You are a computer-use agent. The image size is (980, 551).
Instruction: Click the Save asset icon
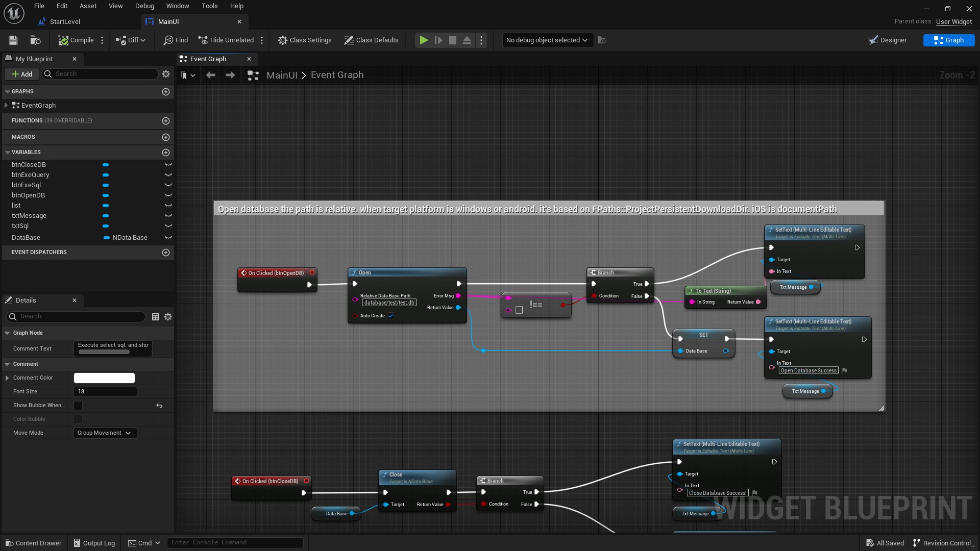tap(13, 40)
